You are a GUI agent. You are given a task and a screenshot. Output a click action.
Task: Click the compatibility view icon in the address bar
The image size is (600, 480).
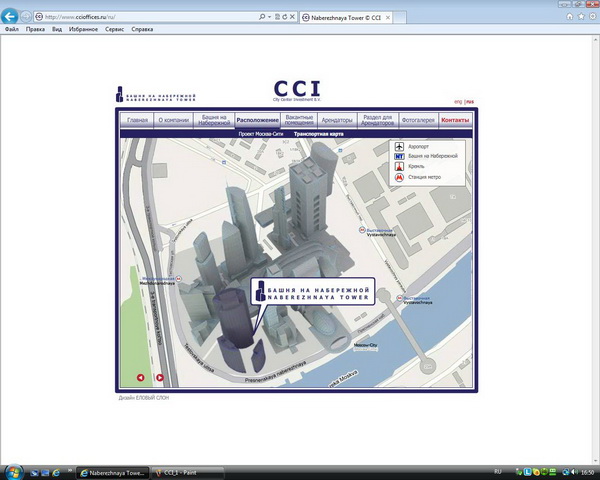click(x=277, y=17)
